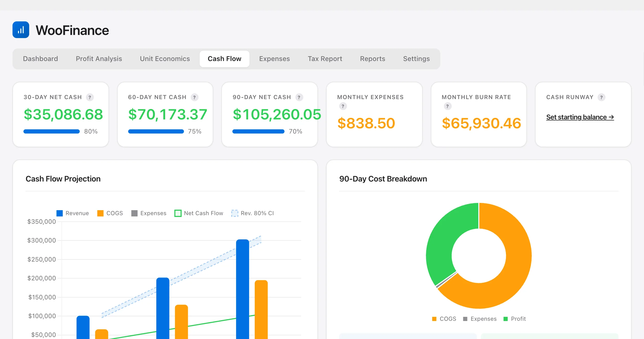Toggle Expenses series in Cash Flow Projection legend
This screenshot has height=339, width=644.
point(149,213)
